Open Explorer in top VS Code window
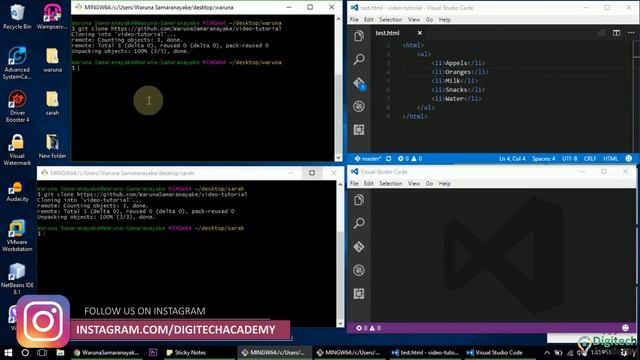Viewport: 640px width, 360px height. tap(359, 36)
